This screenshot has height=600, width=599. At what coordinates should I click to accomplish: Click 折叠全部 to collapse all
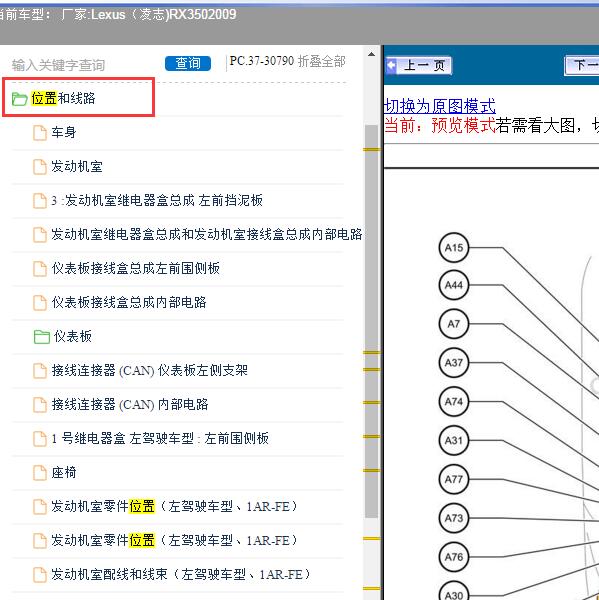(x=322, y=61)
